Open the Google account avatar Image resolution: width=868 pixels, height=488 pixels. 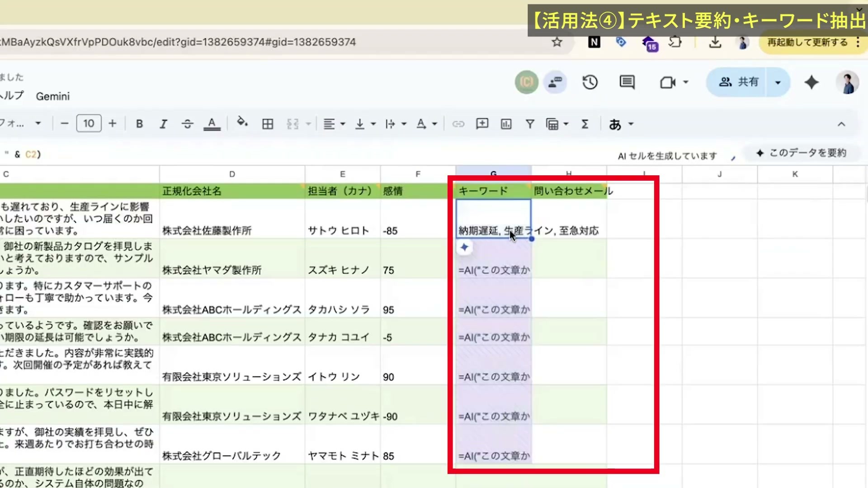coord(847,82)
